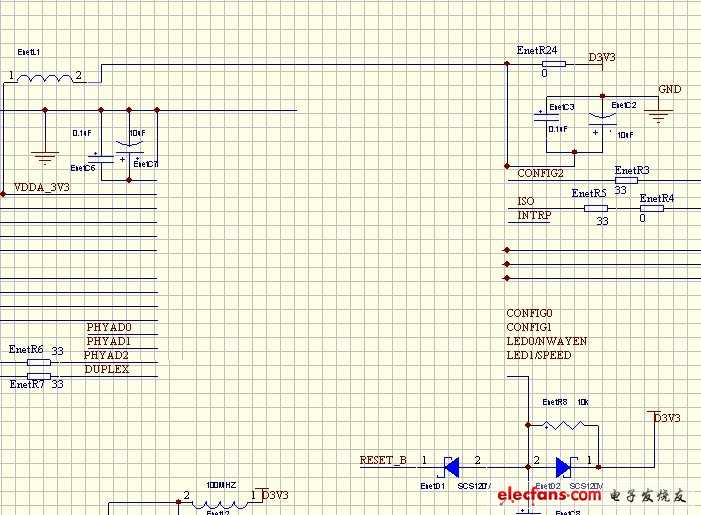Click the EnetL1 designator text

[29, 52]
